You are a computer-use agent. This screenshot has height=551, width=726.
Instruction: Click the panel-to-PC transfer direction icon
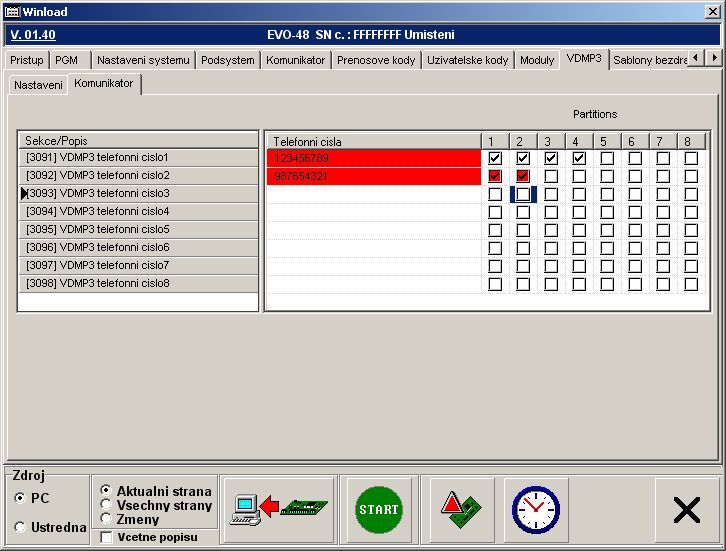click(x=279, y=509)
